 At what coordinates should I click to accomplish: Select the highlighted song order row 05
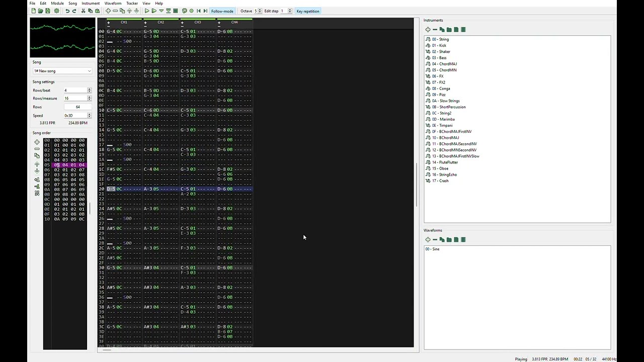pos(65,165)
